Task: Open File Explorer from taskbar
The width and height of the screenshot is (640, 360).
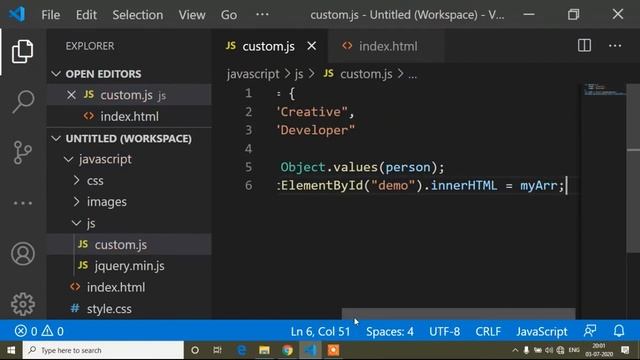Action: click(264, 350)
